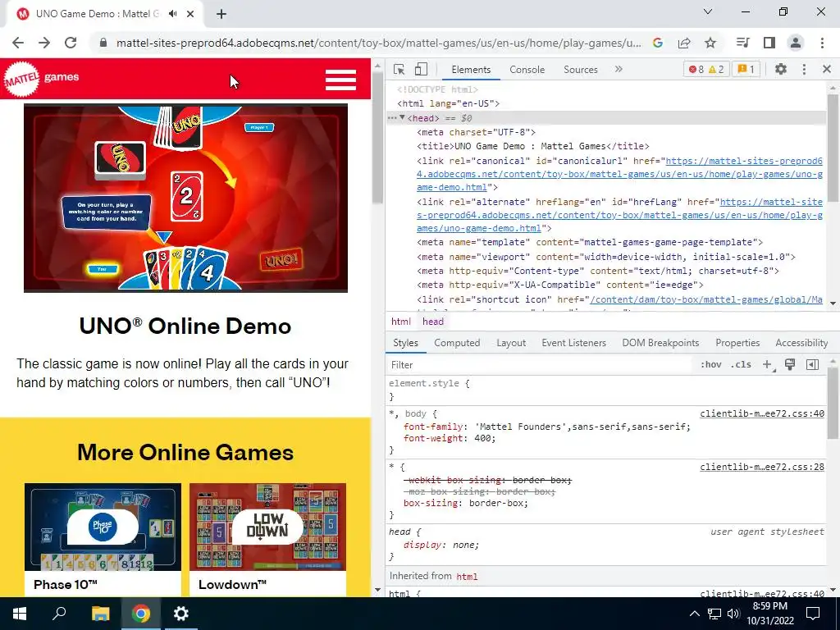Go forward in Chrome

pos(44,43)
